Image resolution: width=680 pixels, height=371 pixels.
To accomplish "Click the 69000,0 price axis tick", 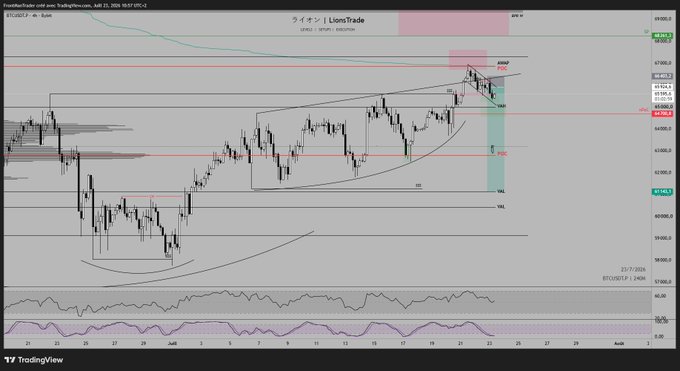I will (x=663, y=19).
